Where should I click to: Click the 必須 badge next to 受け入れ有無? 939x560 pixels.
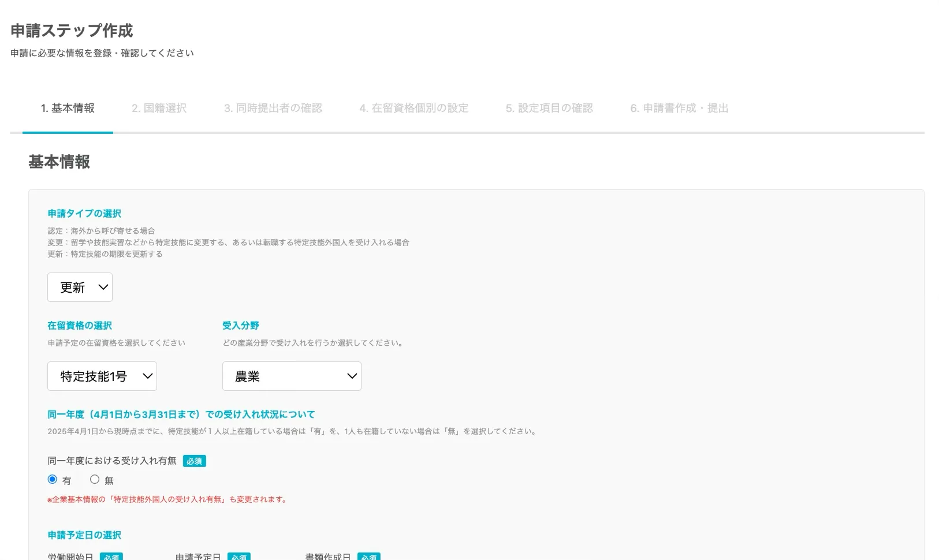[x=194, y=461]
